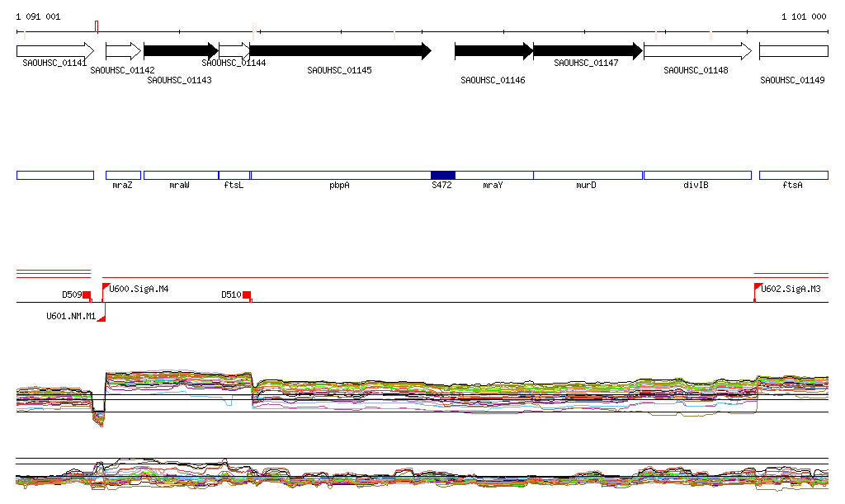Select the SAOUHSC_01146 gene arrow
845x504 pixels.
[x=493, y=51]
